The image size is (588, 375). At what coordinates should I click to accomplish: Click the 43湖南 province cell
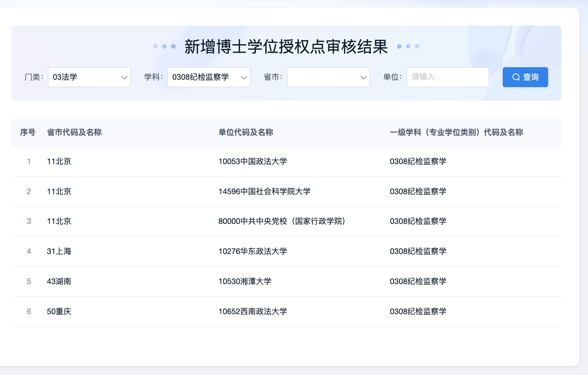tap(59, 281)
